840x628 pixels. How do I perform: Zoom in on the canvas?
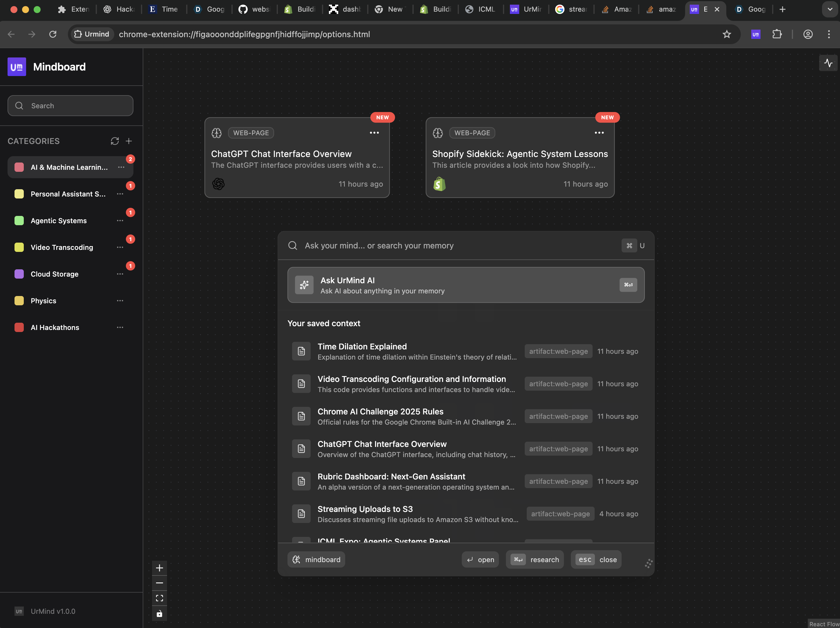point(160,568)
